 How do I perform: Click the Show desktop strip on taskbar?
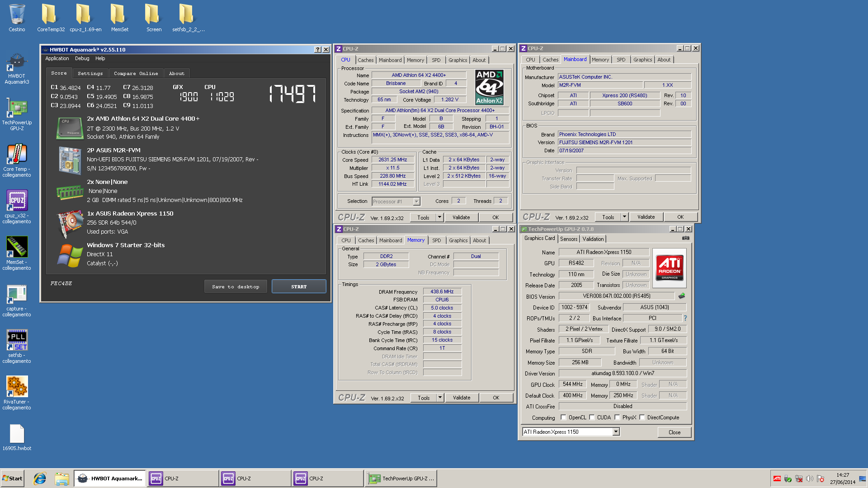tap(863, 479)
